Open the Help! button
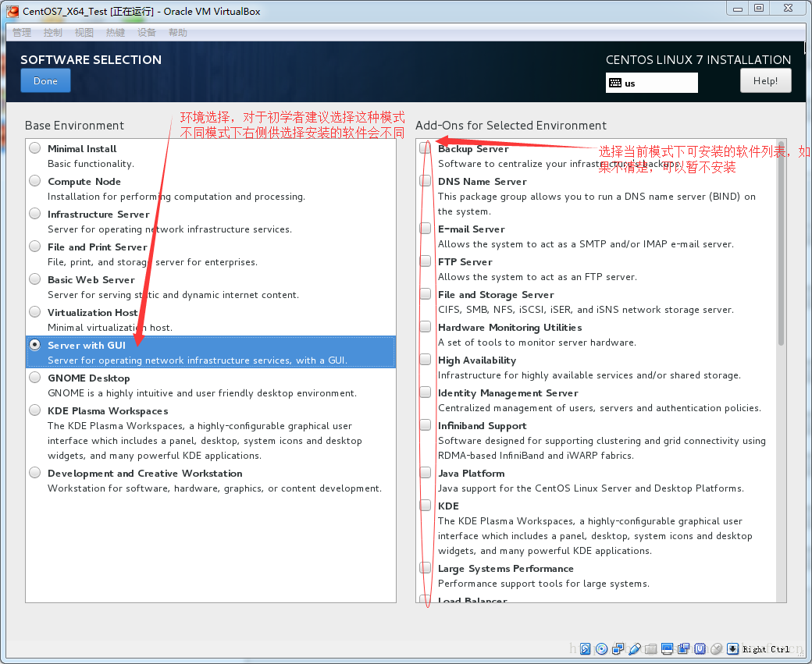The image size is (812, 664). click(x=765, y=80)
